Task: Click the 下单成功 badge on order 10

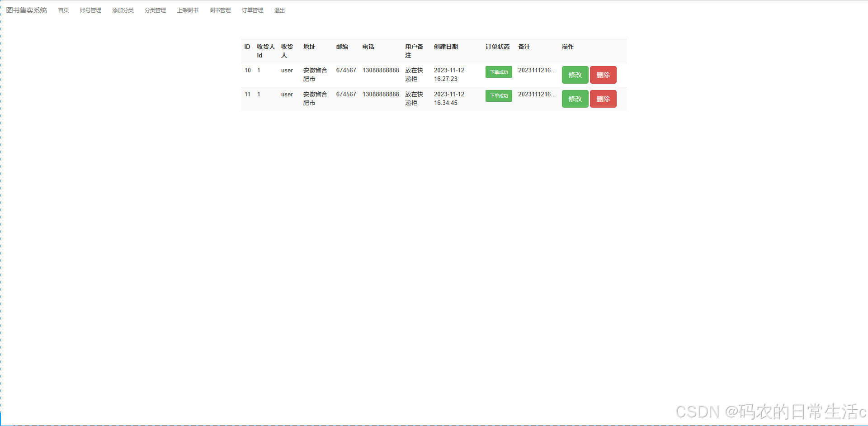Action: pos(498,72)
